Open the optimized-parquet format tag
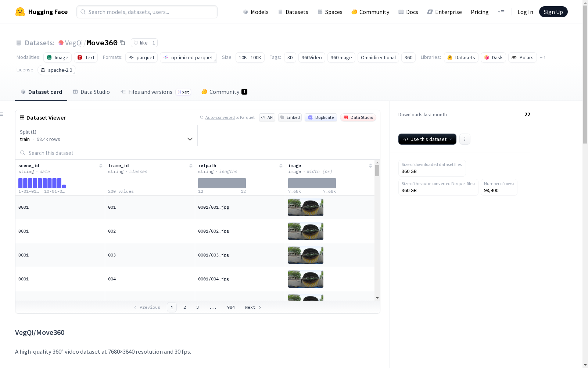This screenshot has height=368, width=588. click(188, 57)
